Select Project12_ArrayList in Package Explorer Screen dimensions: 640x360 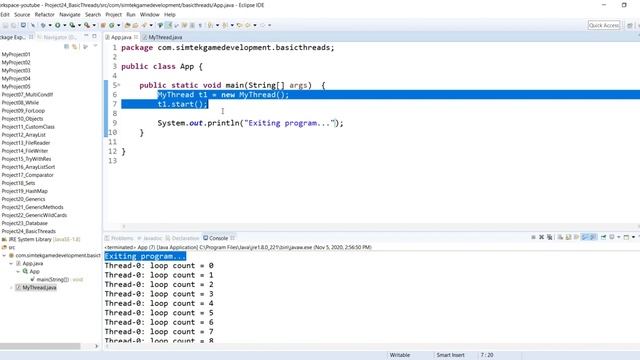click(x=24, y=135)
